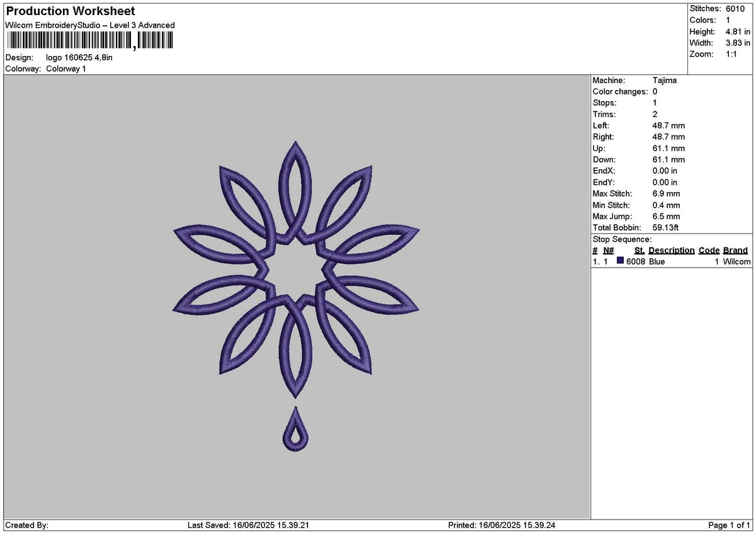Click the 'Colors:' label in header
The height and width of the screenshot is (534, 756).
tap(702, 20)
